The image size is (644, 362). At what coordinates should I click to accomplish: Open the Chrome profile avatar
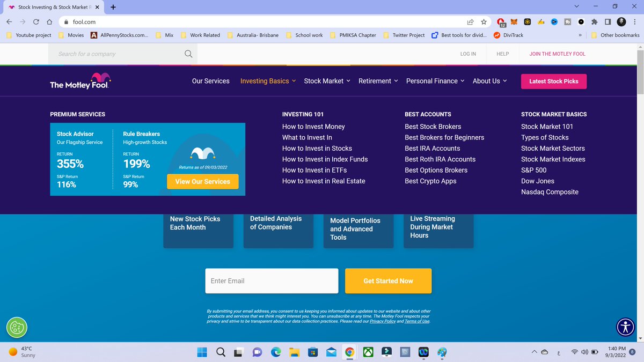tap(621, 22)
